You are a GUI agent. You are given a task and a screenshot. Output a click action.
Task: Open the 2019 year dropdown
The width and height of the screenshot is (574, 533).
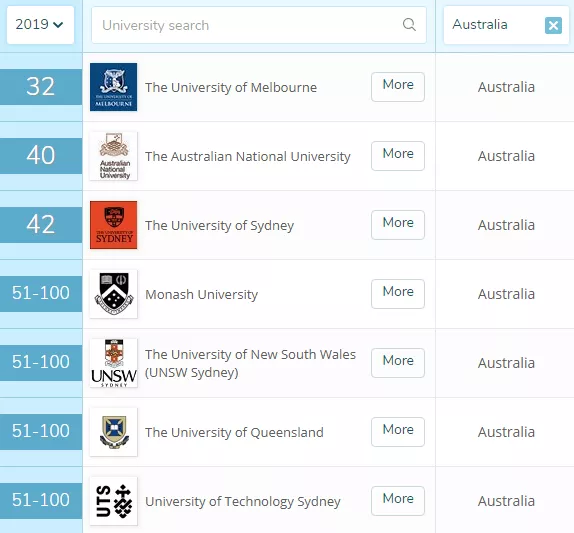(x=40, y=25)
